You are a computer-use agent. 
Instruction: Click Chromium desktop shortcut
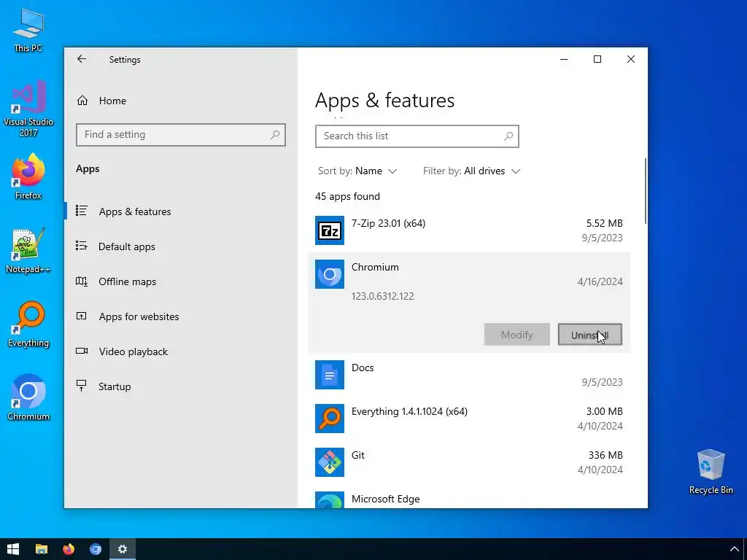pos(28,397)
